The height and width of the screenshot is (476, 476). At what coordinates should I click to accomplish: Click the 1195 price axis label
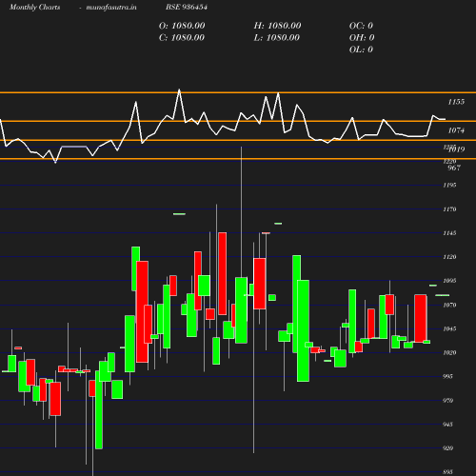point(449,185)
